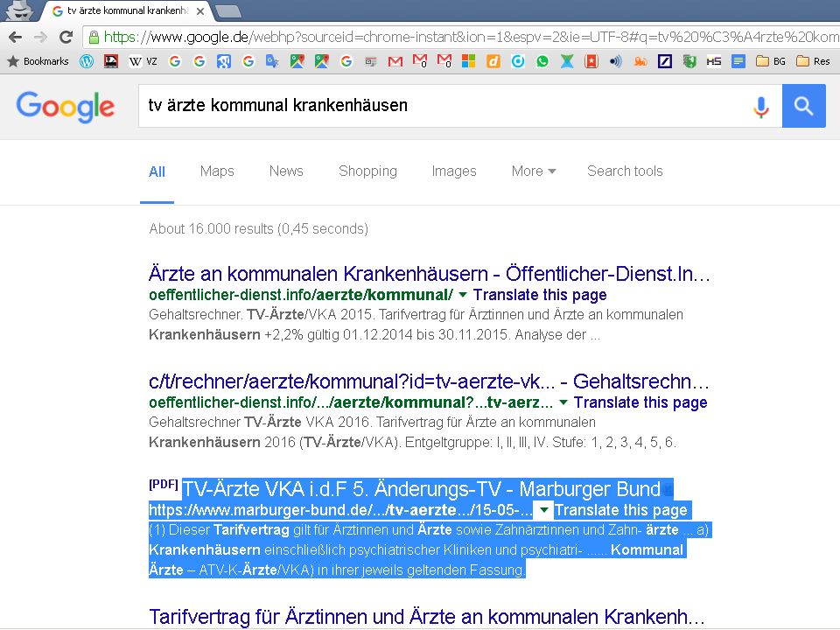Click 'Translate this page' for first result
This screenshot has width=840, height=630.
(540, 295)
